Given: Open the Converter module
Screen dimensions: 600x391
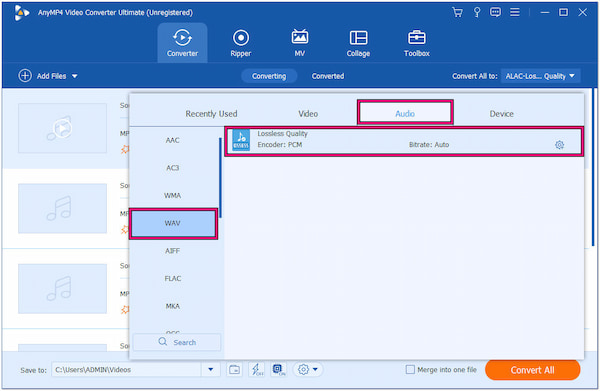Looking at the screenshot, I should pos(182,43).
